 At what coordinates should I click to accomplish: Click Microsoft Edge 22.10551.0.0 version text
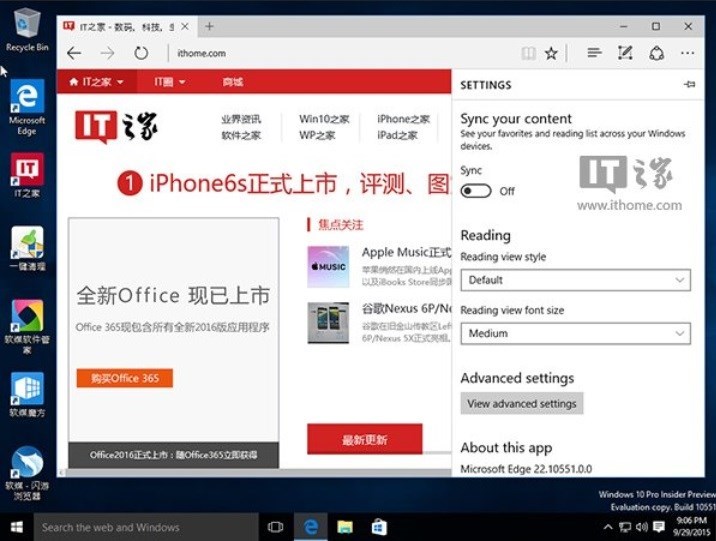point(526,469)
